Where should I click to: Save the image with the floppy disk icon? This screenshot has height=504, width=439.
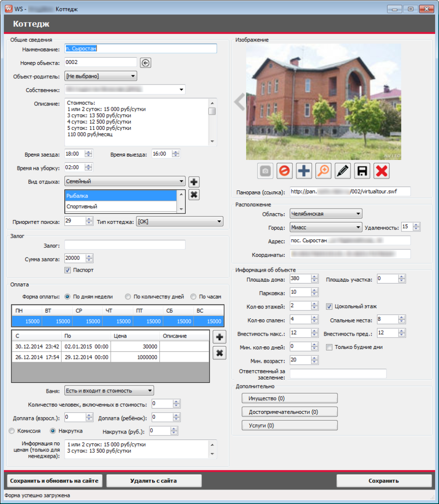[x=362, y=171]
